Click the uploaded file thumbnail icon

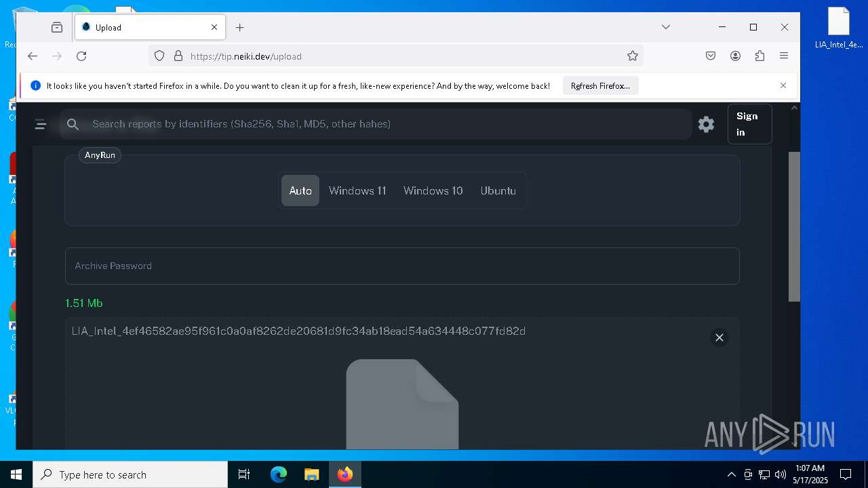402,404
